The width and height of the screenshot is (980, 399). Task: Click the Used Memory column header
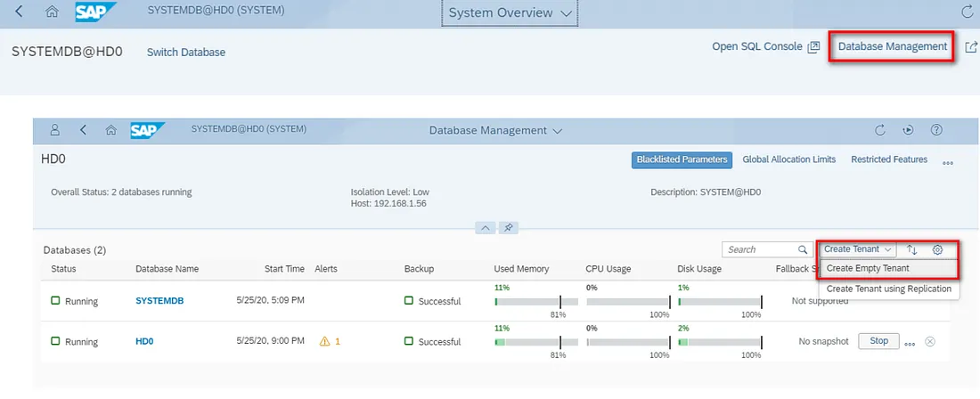coord(521,269)
